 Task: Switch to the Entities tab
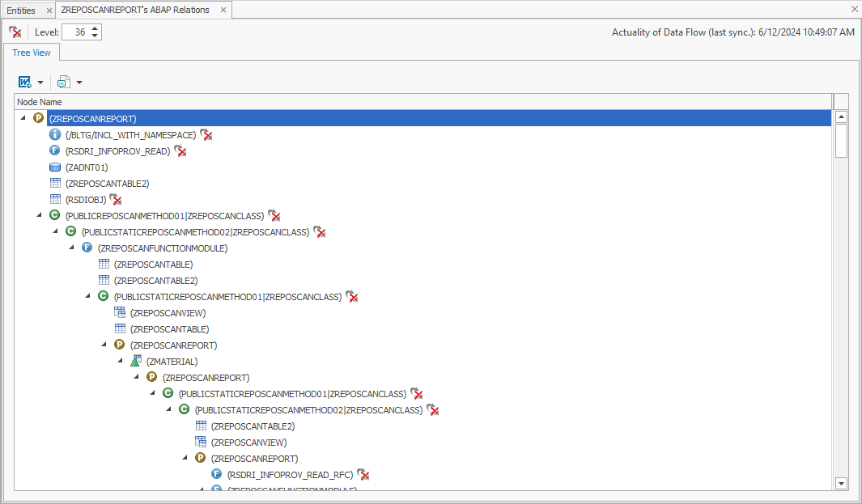[x=20, y=11]
